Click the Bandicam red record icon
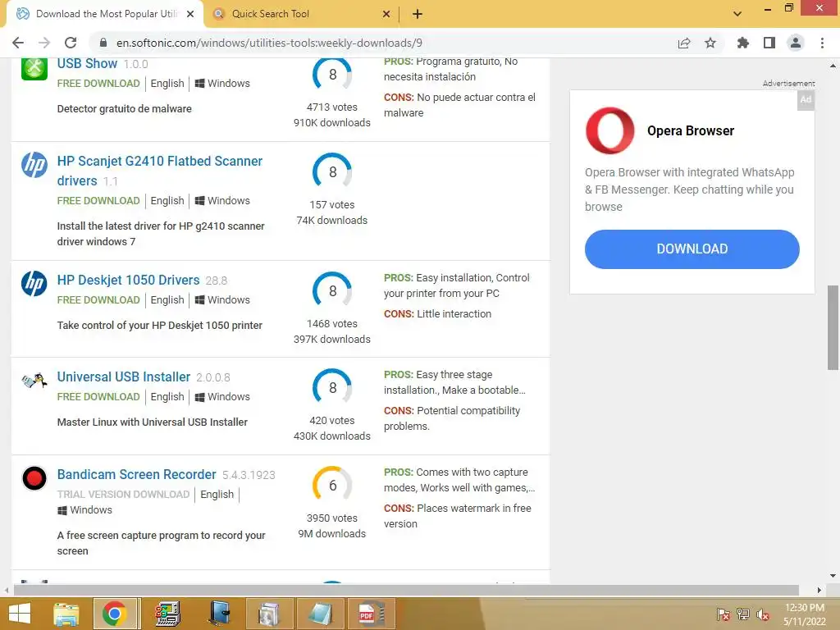The image size is (840, 630). coord(34,478)
